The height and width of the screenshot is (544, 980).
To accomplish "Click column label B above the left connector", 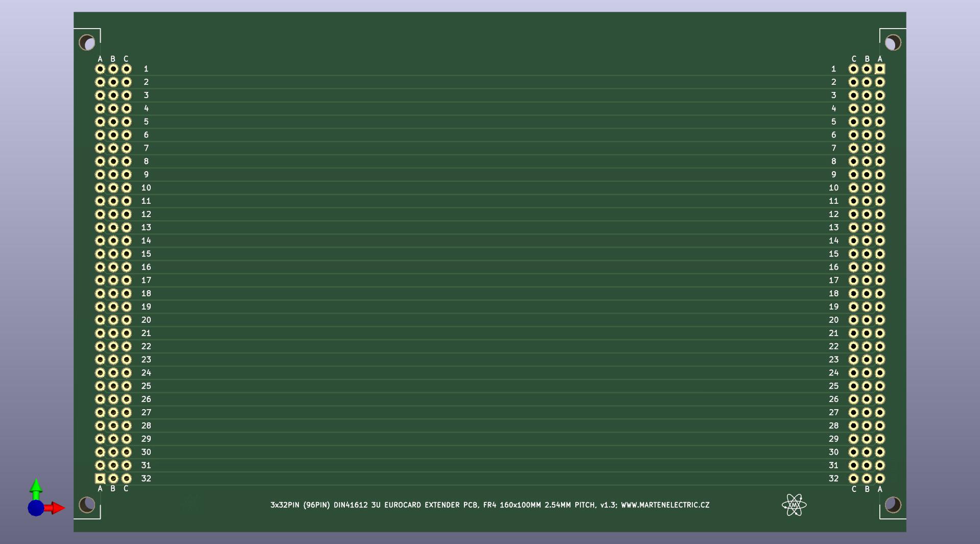I will [113, 59].
